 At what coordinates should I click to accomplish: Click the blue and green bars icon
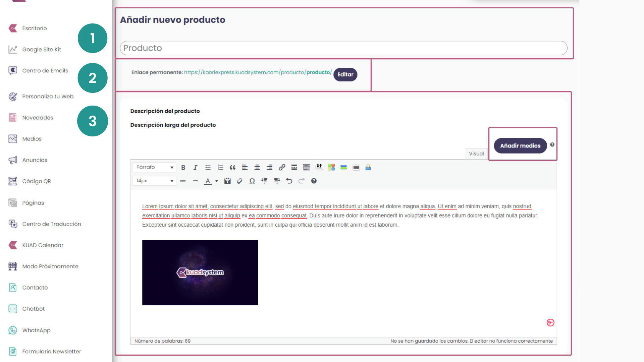tap(343, 167)
